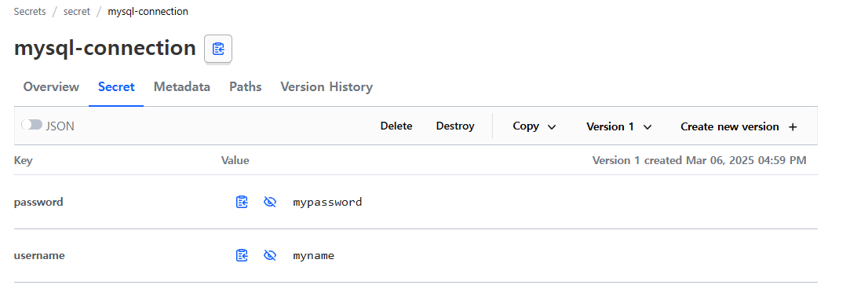Open the Metadata tab
Screen dimensions: 868x307
(x=181, y=87)
